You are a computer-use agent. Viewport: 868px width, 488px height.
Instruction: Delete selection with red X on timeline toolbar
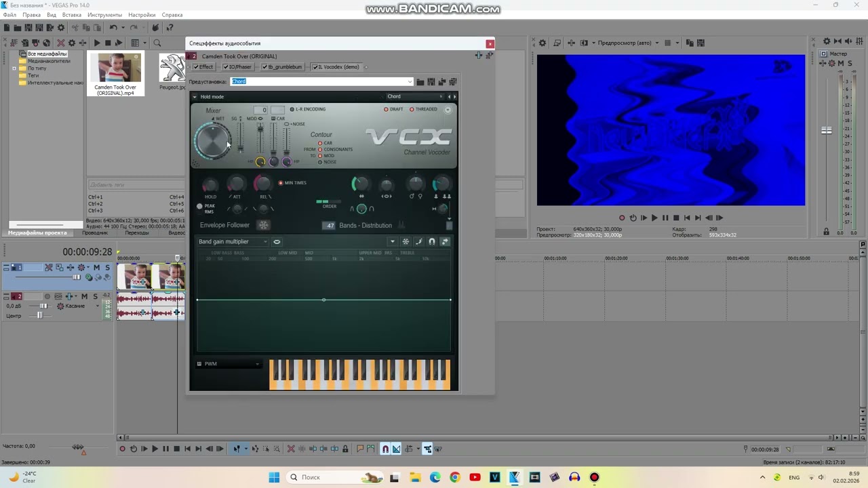click(x=291, y=449)
